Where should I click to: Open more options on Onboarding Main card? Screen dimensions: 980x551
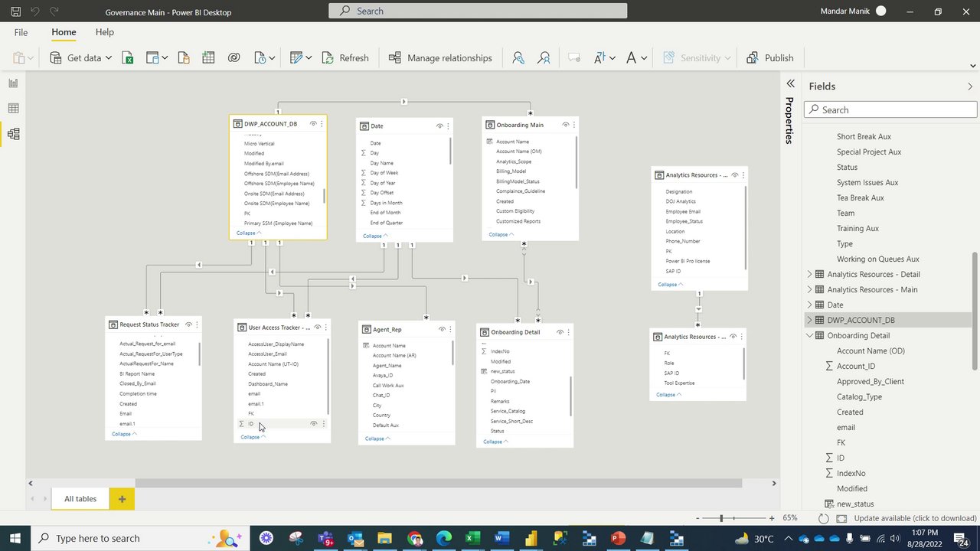pos(574,125)
